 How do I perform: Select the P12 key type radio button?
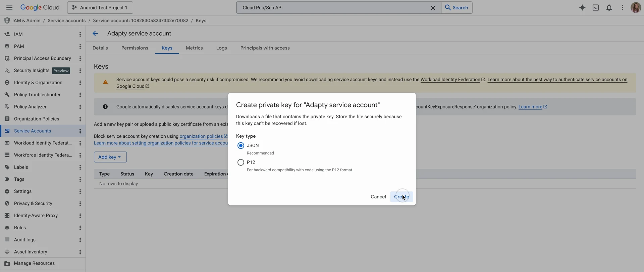coord(240,162)
